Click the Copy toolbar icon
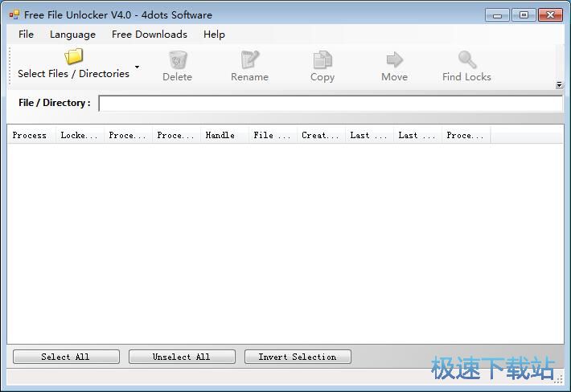The width and height of the screenshot is (571, 392). pyautogui.click(x=322, y=59)
